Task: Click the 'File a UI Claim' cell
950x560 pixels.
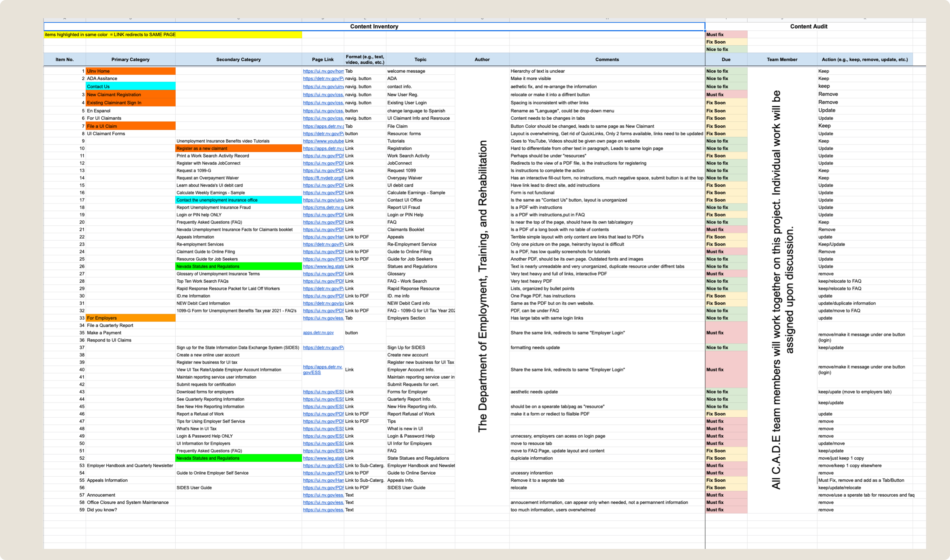Action: (130, 126)
